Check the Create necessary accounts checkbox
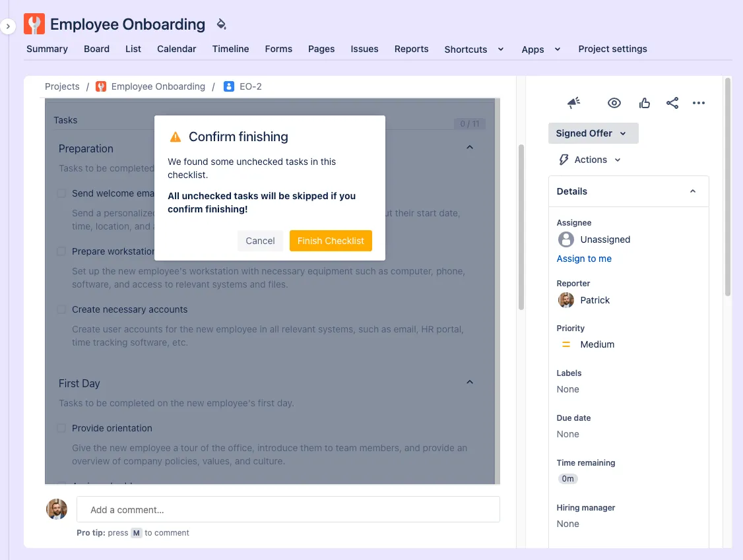This screenshot has width=743, height=560. (61, 309)
